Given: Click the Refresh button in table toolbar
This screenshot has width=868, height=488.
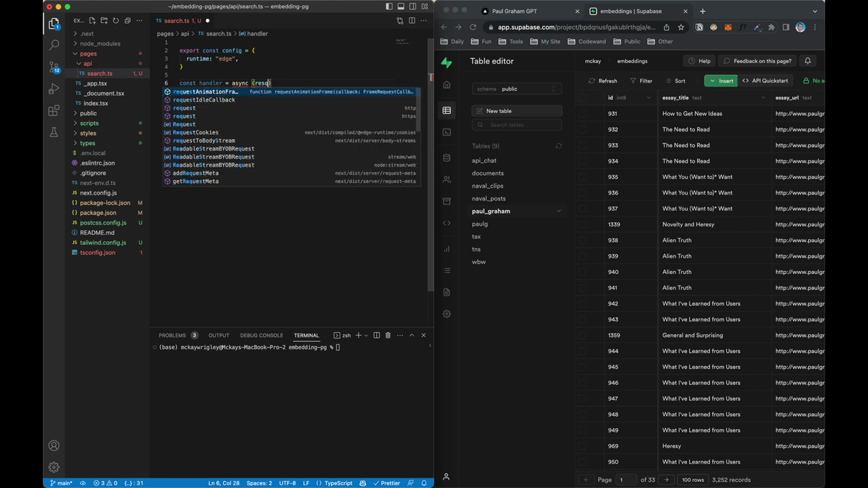Looking at the screenshot, I should tap(603, 81).
